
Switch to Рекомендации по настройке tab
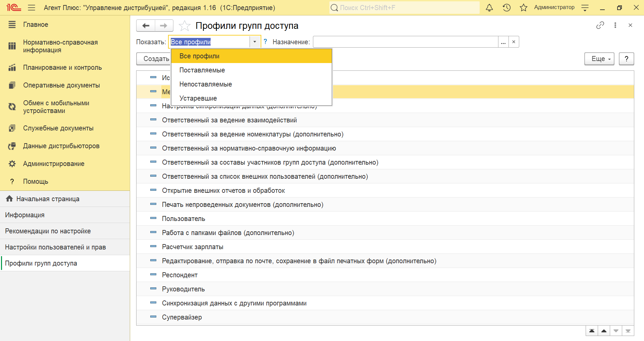[65, 231]
